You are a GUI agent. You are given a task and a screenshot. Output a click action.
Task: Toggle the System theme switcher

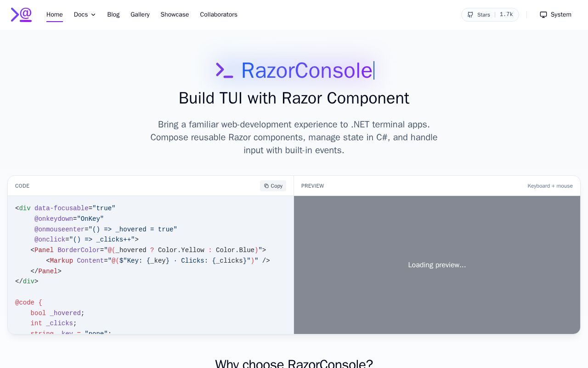coord(555,15)
